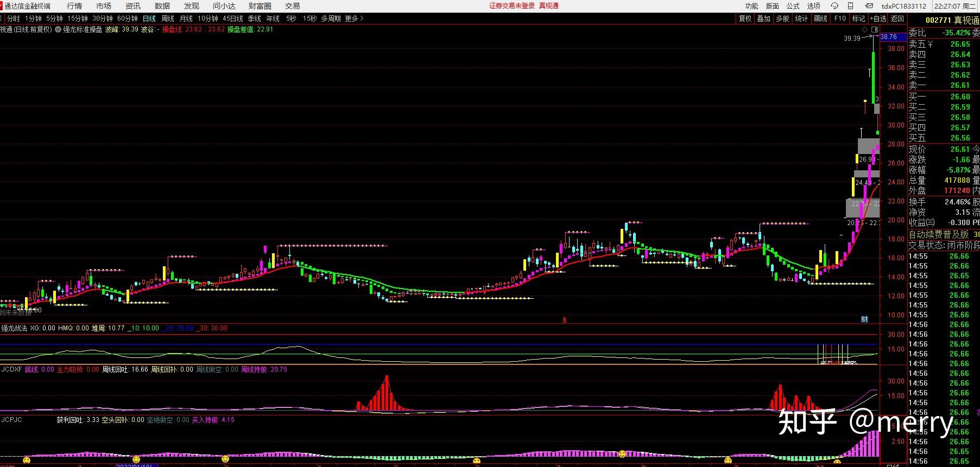Open the 数据 menu
Viewport: 980px width, 467px height.
[x=162, y=6]
